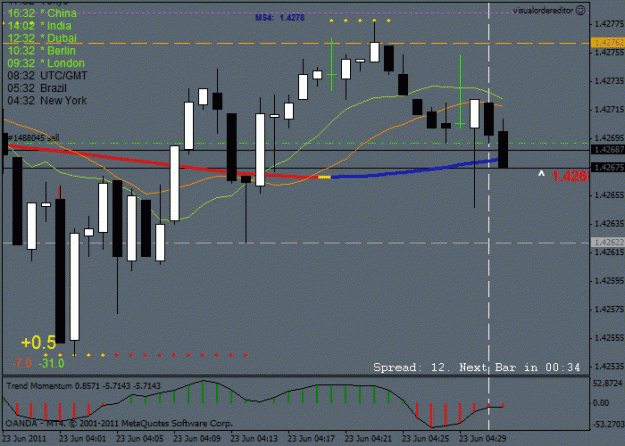This screenshot has height=446, width=625.
Task: Click the 12:32 Dubai clock row
Action: [42, 38]
